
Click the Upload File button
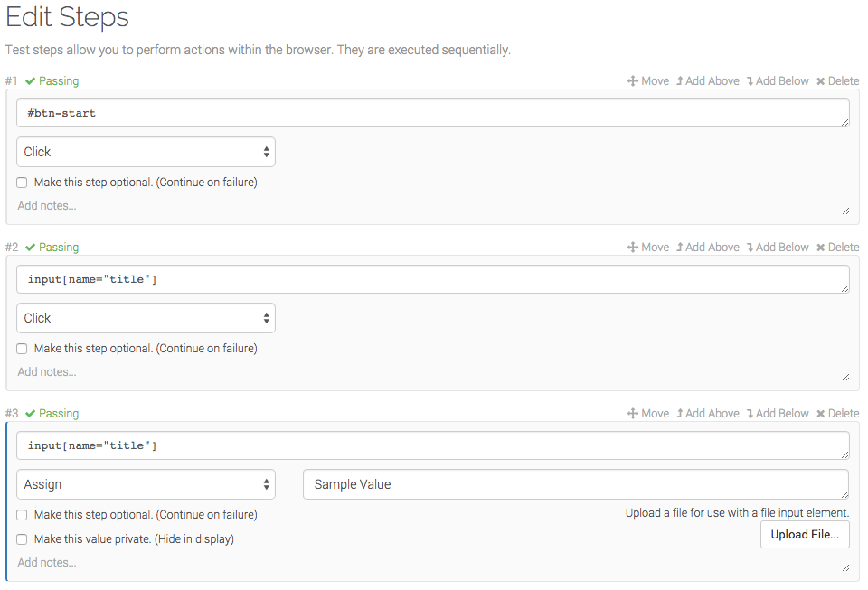point(805,534)
